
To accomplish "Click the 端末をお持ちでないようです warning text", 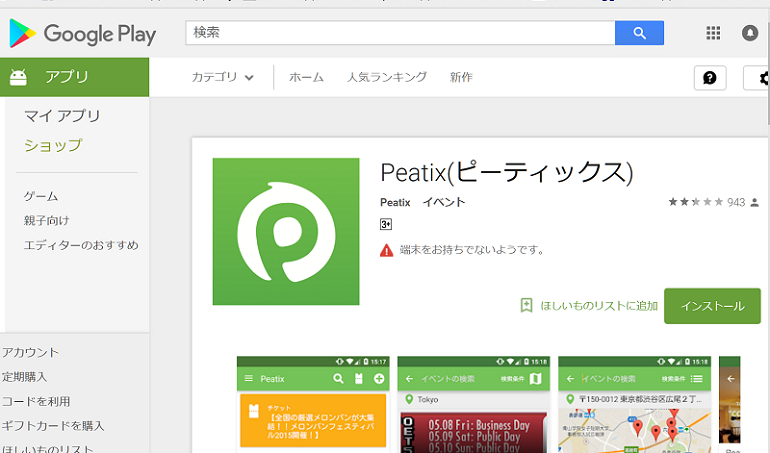I will (472, 250).
